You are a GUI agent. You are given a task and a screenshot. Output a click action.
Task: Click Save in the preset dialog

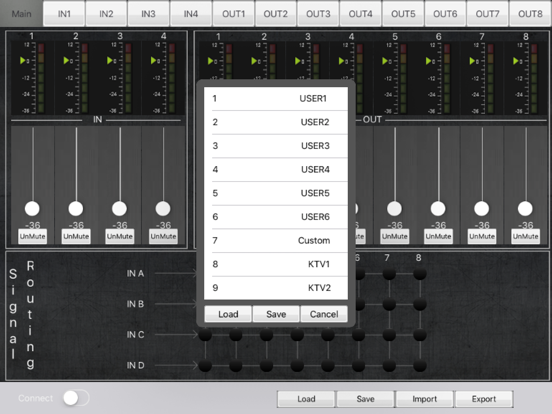click(276, 314)
